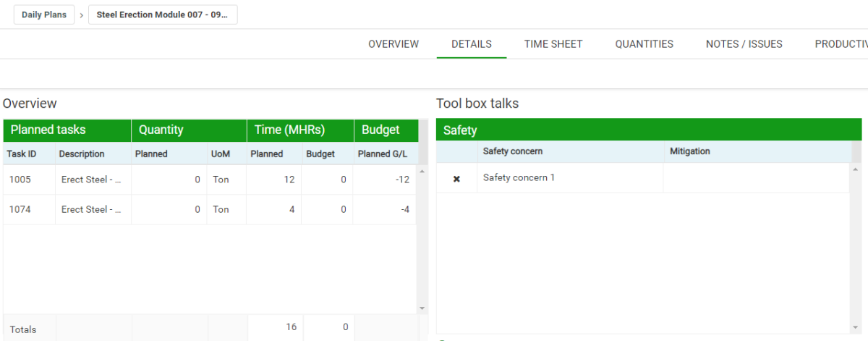Click the Task ID column header
The image size is (868, 341).
(x=22, y=153)
